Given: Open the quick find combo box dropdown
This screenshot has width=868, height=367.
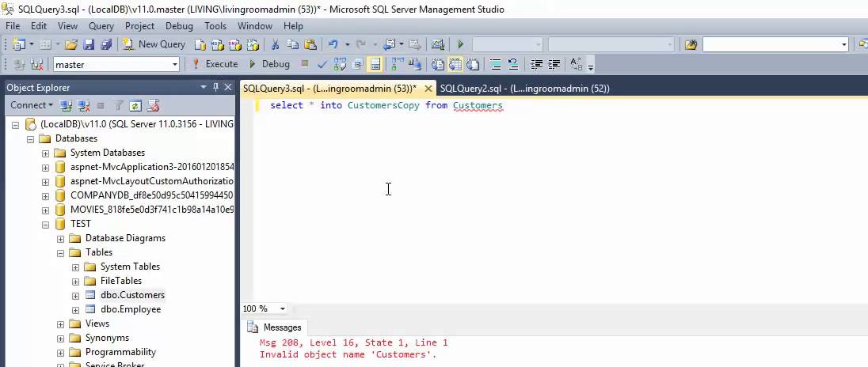Looking at the screenshot, I should [x=844, y=44].
